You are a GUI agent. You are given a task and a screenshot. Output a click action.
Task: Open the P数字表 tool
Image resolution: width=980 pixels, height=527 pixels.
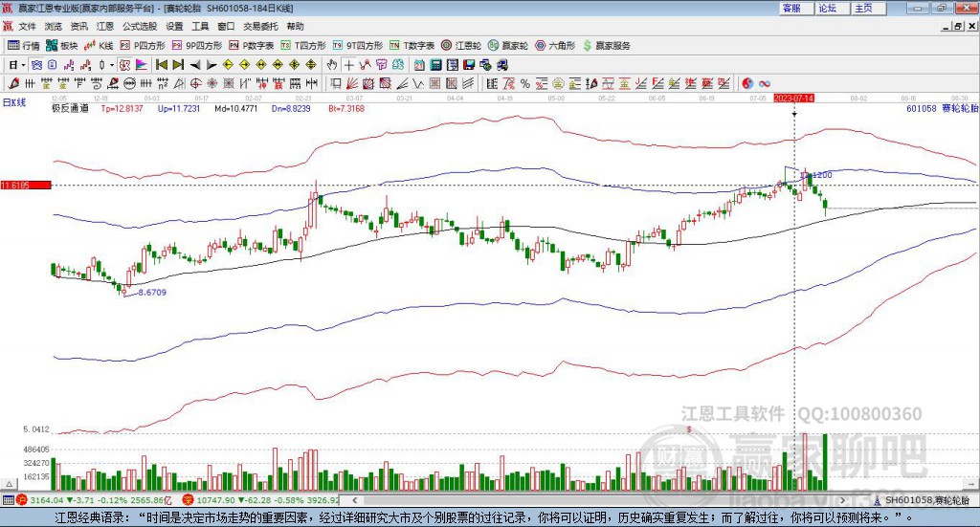(252, 46)
